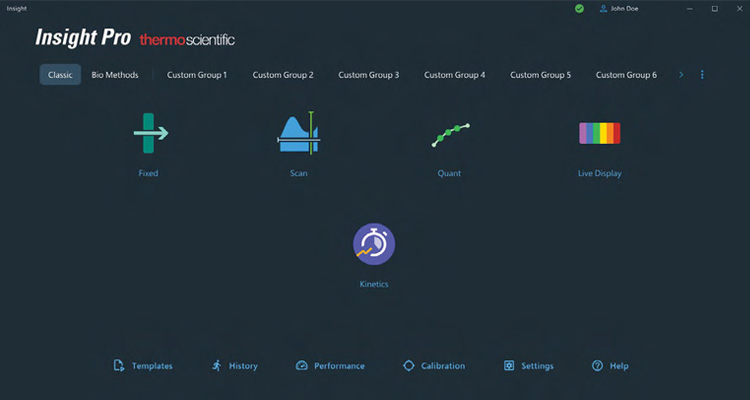The height and width of the screenshot is (400, 750).
Task: Minimize the Insight window
Action: pos(690,9)
